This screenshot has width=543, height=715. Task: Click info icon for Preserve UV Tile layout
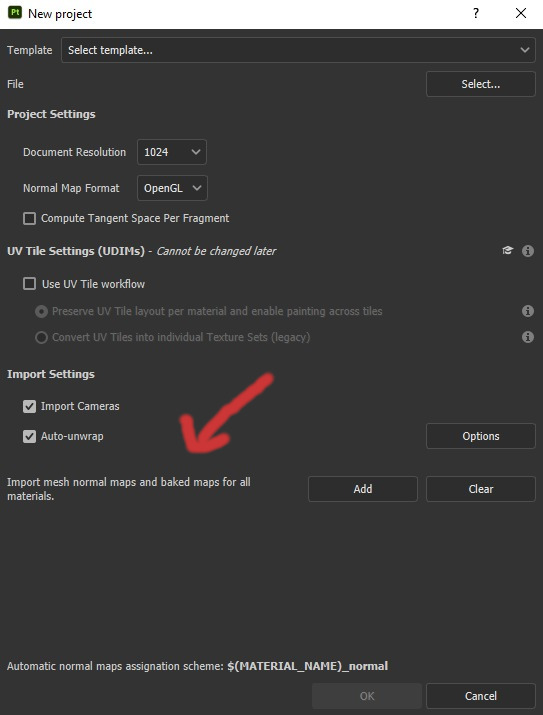(527, 311)
